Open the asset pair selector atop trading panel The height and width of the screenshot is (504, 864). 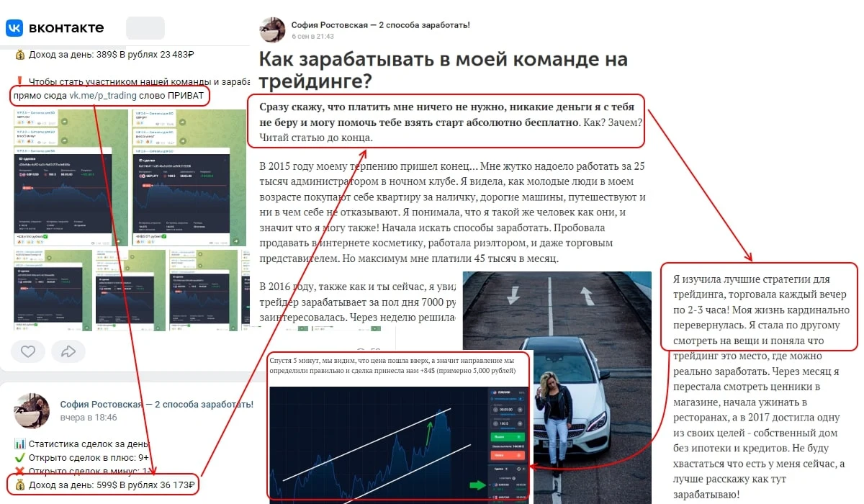pos(504,392)
